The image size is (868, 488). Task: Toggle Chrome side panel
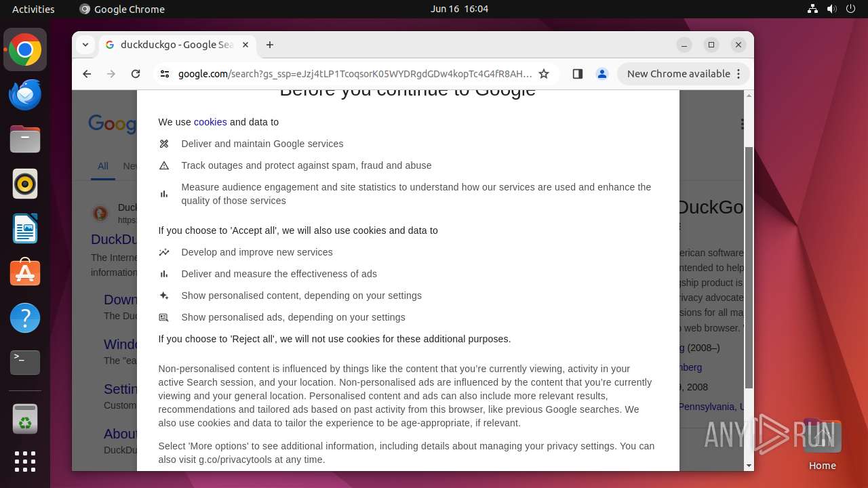tap(577, 74)
